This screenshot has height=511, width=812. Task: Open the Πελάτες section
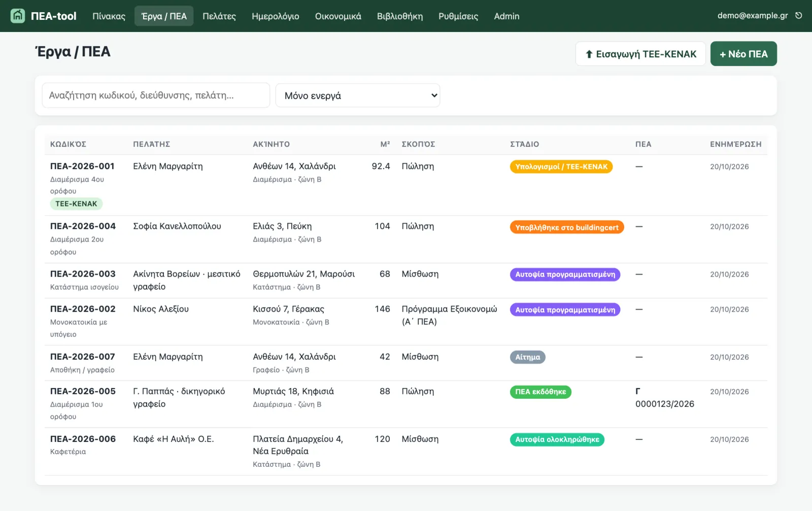(x=219, y=16)
